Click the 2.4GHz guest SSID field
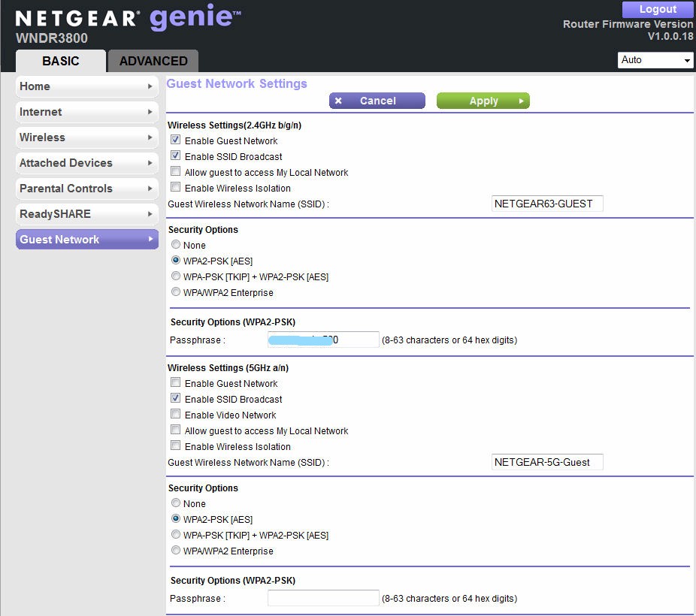Image resolution: width=696 pixels, height=616 pixels. point(547,204)
